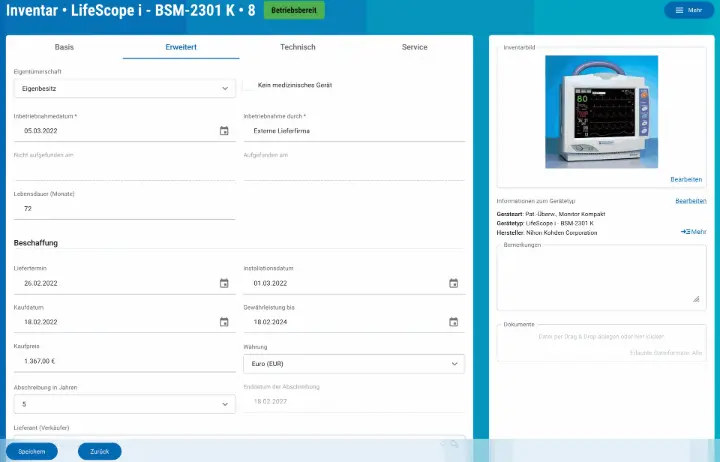The width and height of the screenshot is (720, 462).
Task: Open the Technisch tab
Action: (x=298, y=47)
